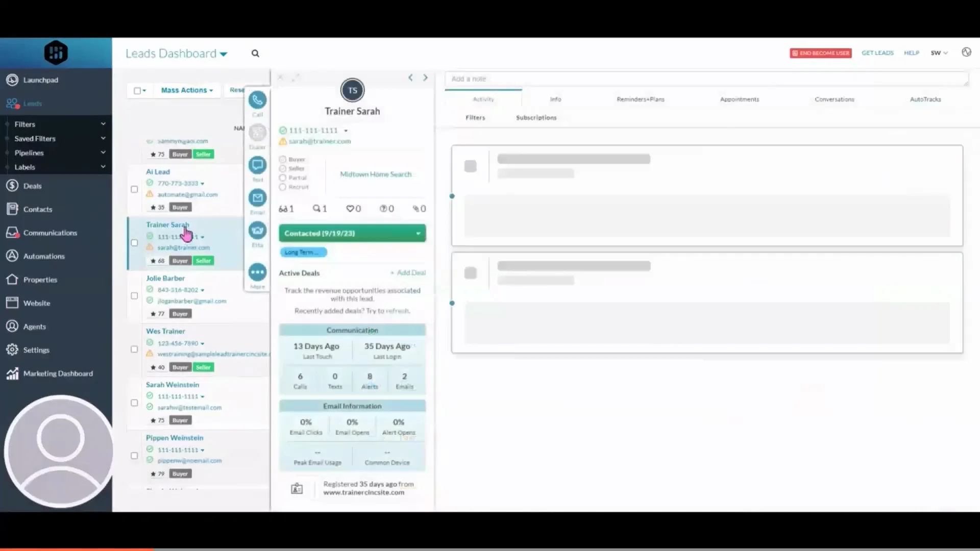
Task: Open the More actions ellipsis icon
Action: 257,272
